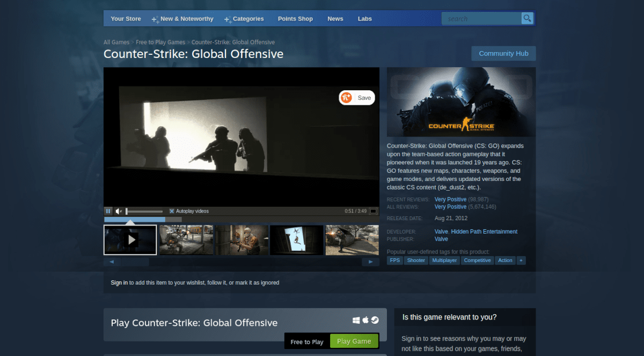This screenshot has height=356, width=644.
Task: Unmute the video audio
Action: click(x=119, y=210)
